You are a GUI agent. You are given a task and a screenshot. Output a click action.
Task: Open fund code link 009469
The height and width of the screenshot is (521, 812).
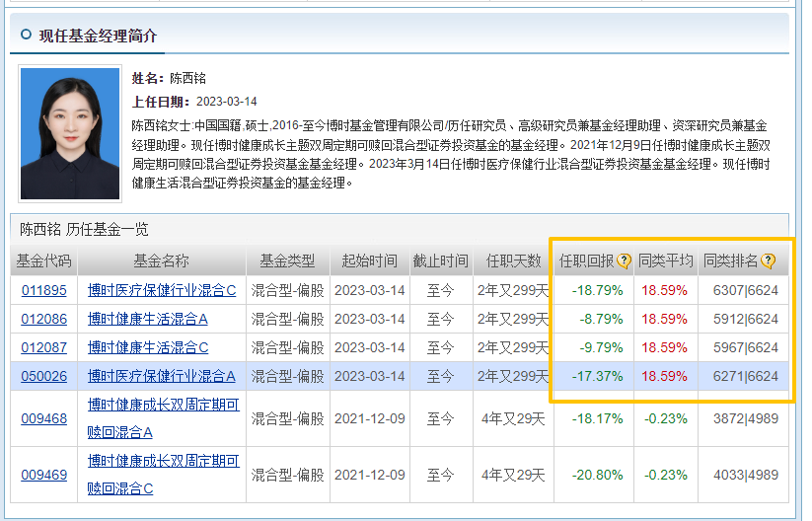(44, 475)
